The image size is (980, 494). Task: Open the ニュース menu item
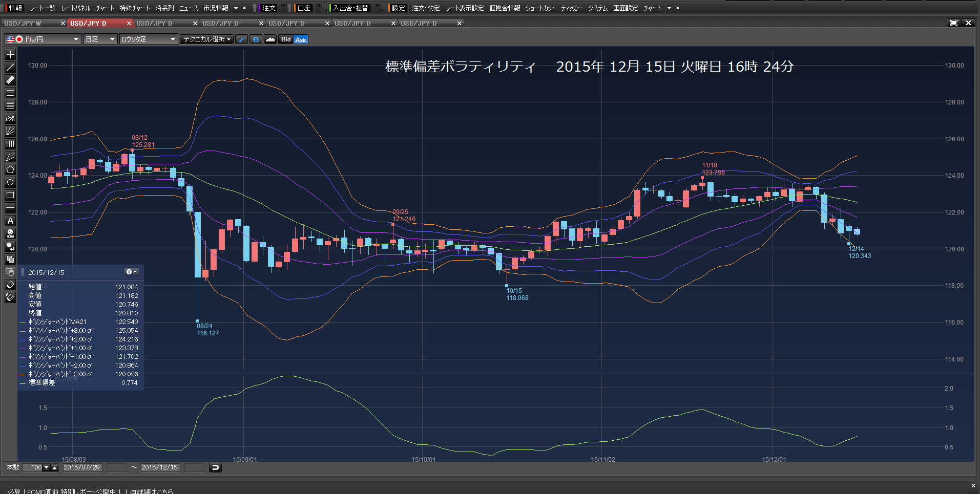[x=189, y=8]
